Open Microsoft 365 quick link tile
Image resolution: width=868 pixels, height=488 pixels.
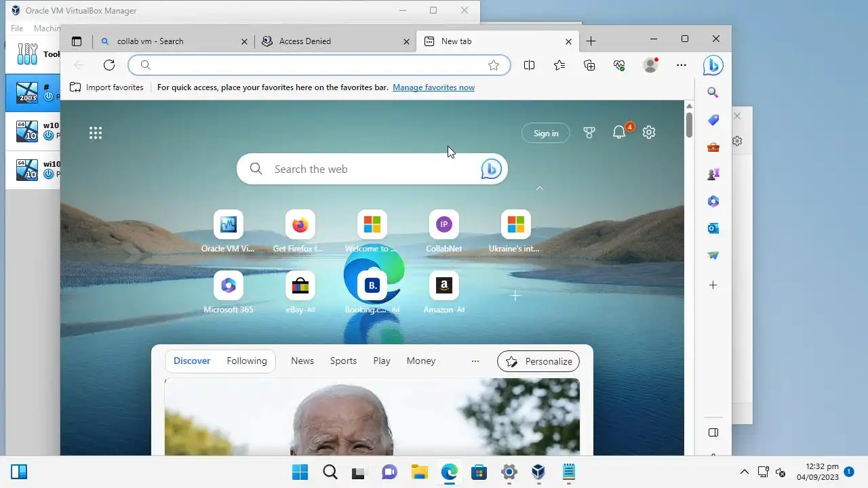tap(228, 293)
